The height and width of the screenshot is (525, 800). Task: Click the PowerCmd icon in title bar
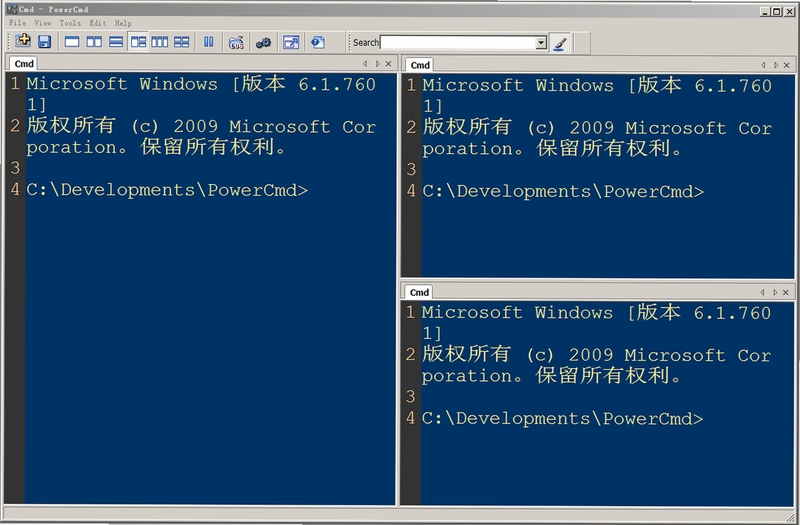[12, 9]
